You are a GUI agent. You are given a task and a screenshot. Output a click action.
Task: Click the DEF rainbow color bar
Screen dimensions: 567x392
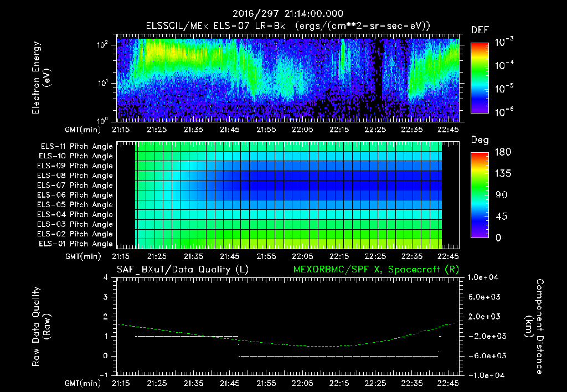[x=480, y=78]
